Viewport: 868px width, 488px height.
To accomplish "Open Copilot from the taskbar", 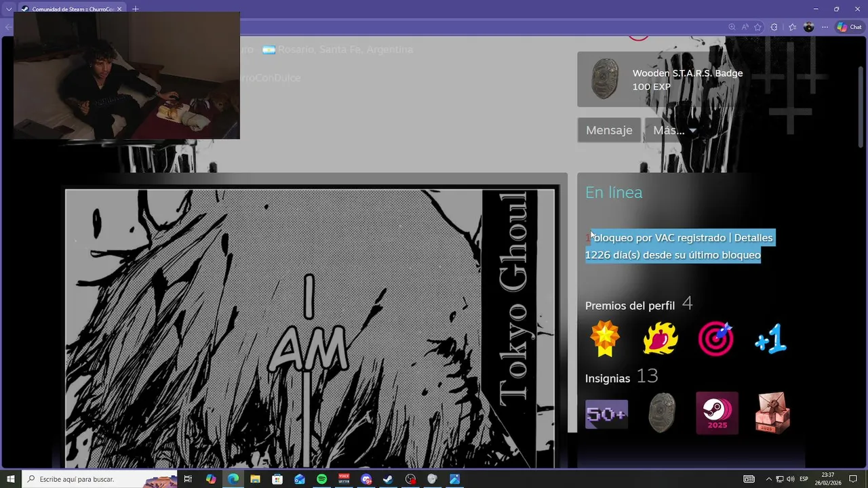I will point(211,479).
